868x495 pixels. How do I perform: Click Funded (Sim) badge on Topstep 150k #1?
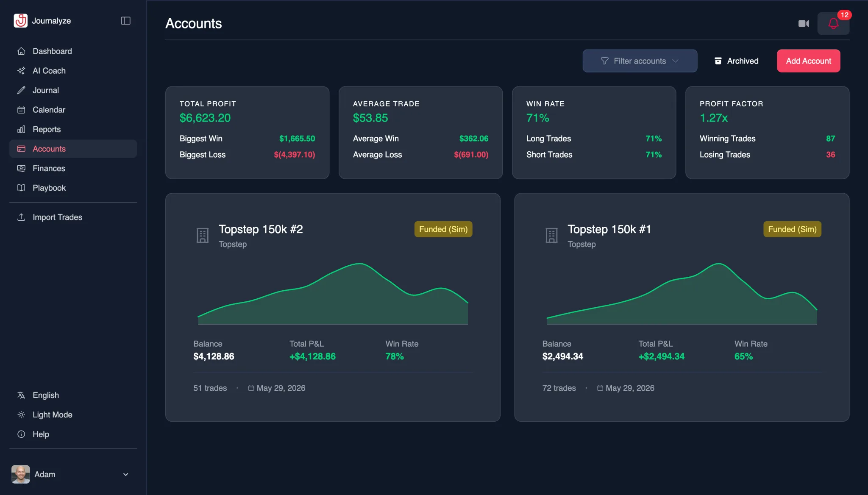coord(792,229)
